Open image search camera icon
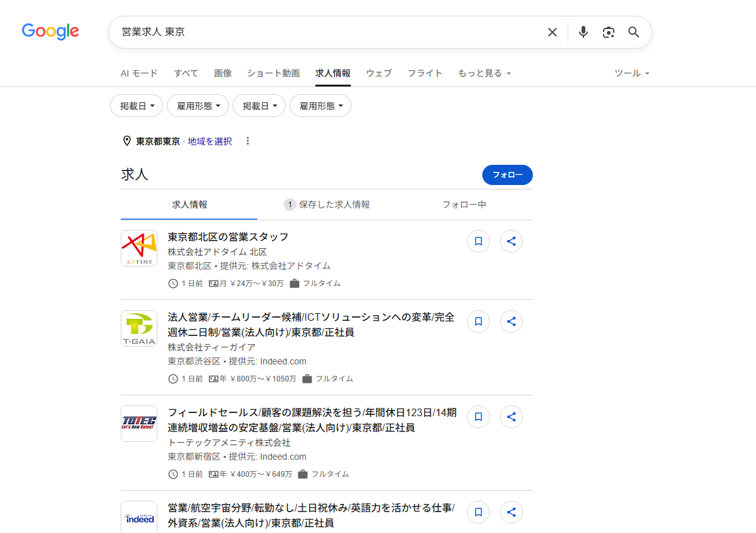This screenshot has width=756, height=533. point(608,32)
